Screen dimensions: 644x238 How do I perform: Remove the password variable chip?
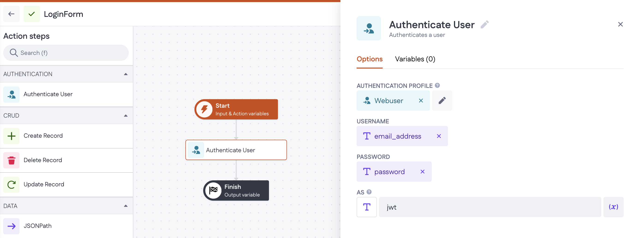point(422,172)
